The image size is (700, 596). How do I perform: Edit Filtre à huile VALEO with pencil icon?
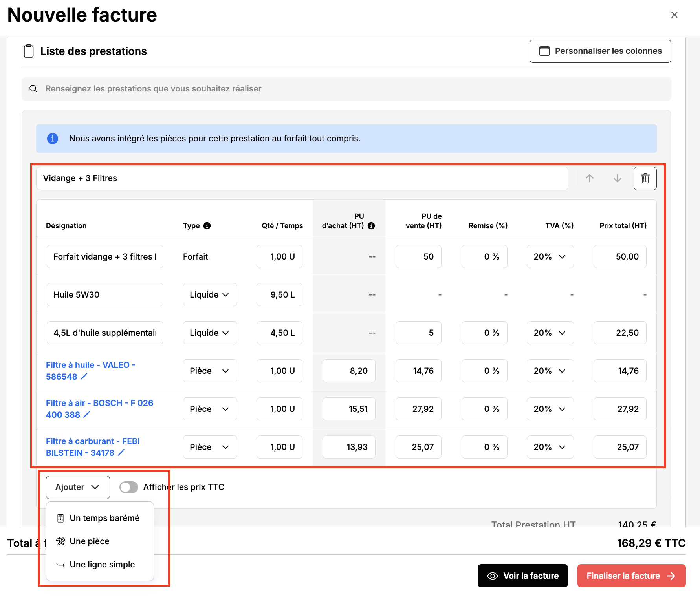(84, 377)
